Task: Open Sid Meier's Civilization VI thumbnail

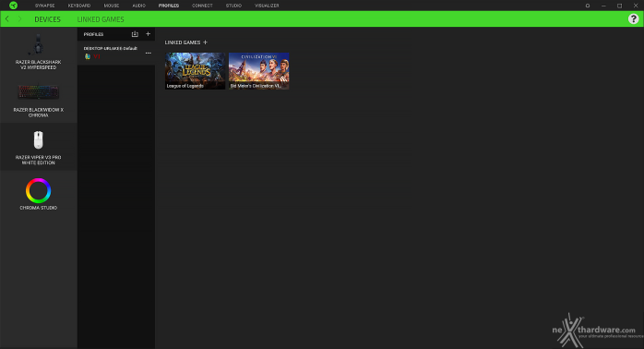Action: click(258, 71)
